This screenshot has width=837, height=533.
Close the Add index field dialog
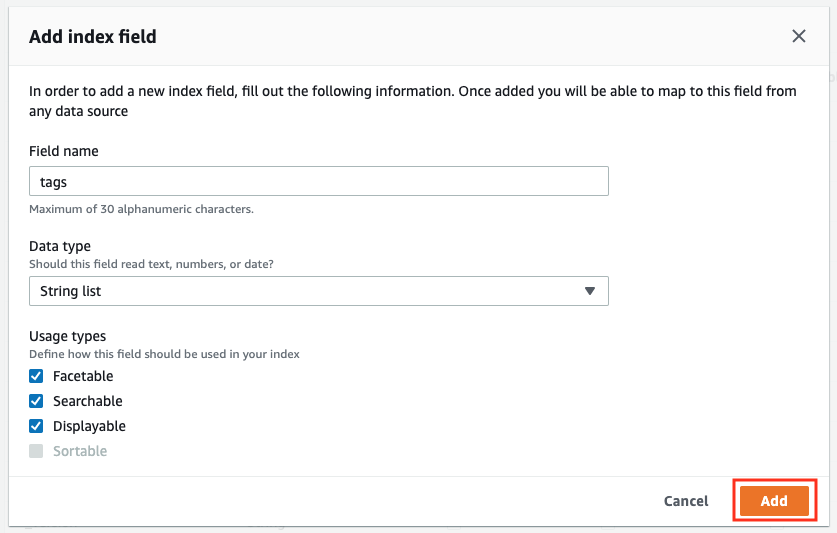tap(799, 36)
